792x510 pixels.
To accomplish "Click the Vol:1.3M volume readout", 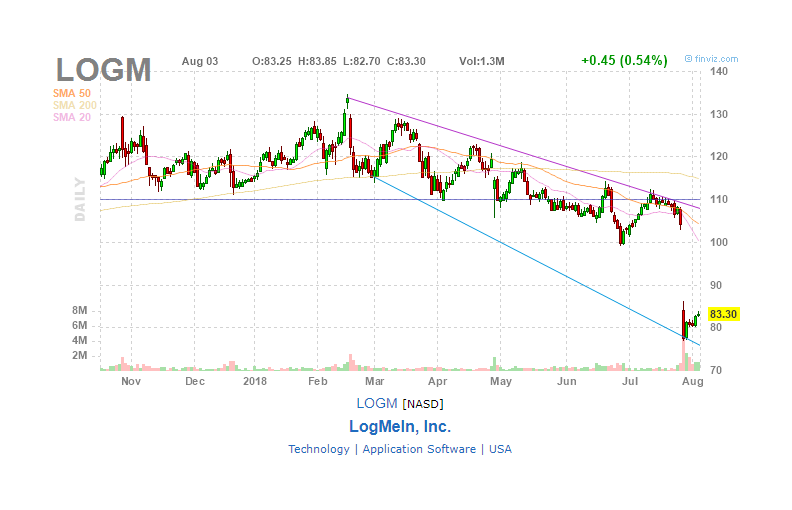I will [x=482, y=61].
